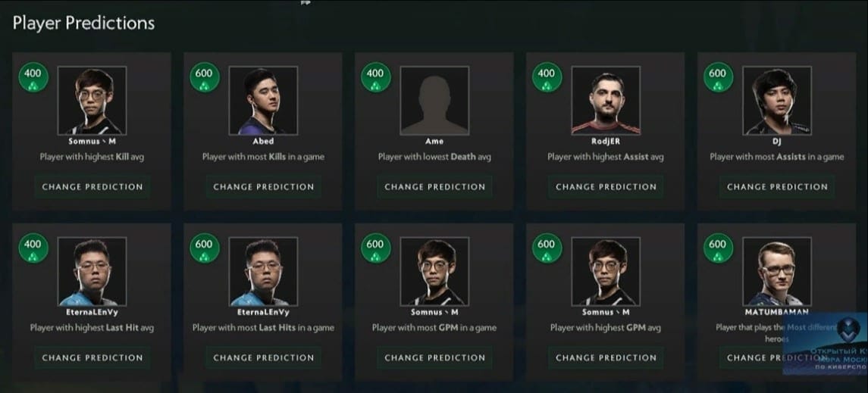Click the 400-point badge on RodjER's card
The height and width of the screenshot is (393, 868).
(x=547, y=76)
